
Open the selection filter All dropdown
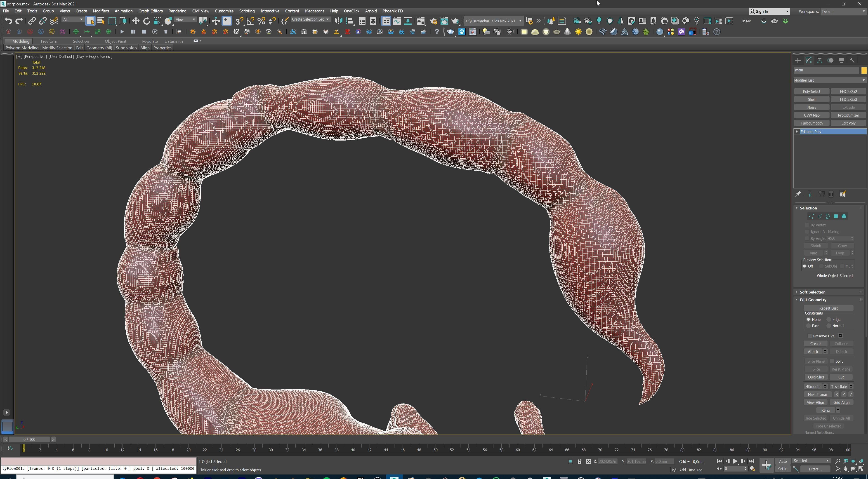click(x=73, y=19)
